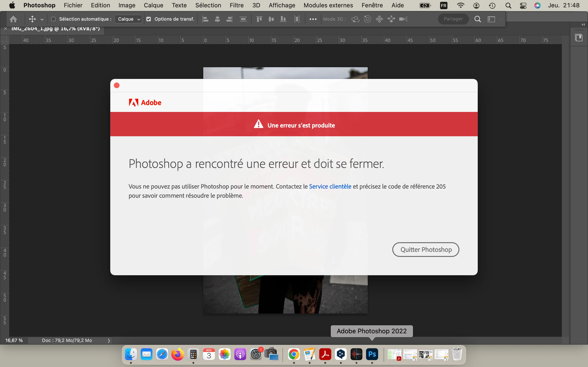The width and height of the screenshot is (588, 367).
Task: Click the Home icon in options bar
Action: (13, 19)
